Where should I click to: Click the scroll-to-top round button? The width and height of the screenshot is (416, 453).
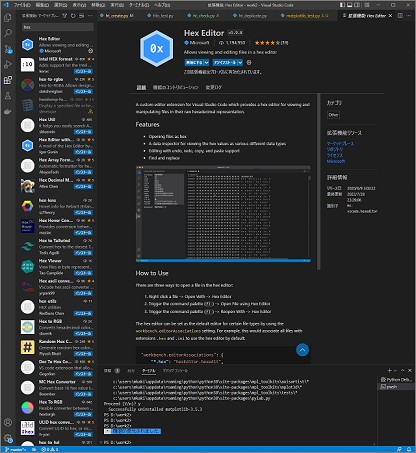pyautogui.click(x=302, y=350)
